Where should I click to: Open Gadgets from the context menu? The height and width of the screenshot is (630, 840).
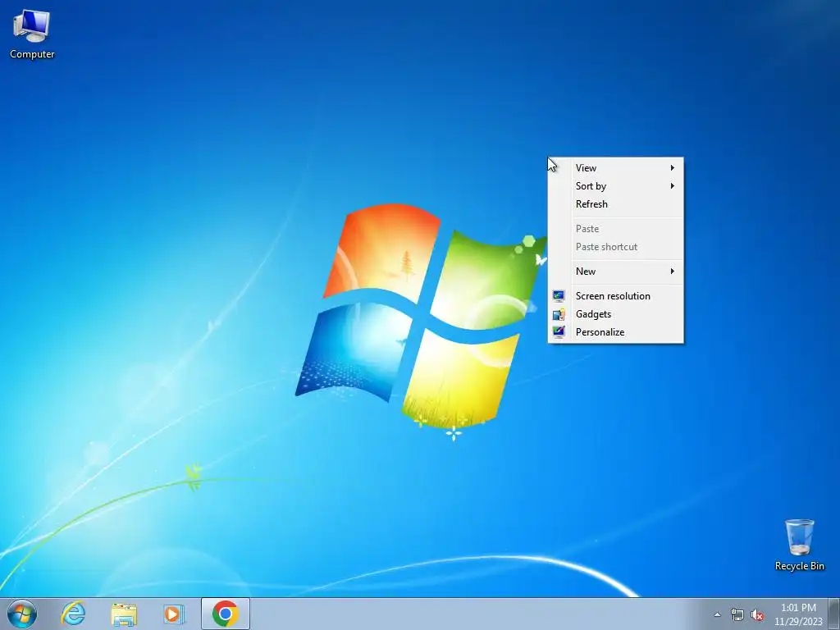[x=615, y=314]
